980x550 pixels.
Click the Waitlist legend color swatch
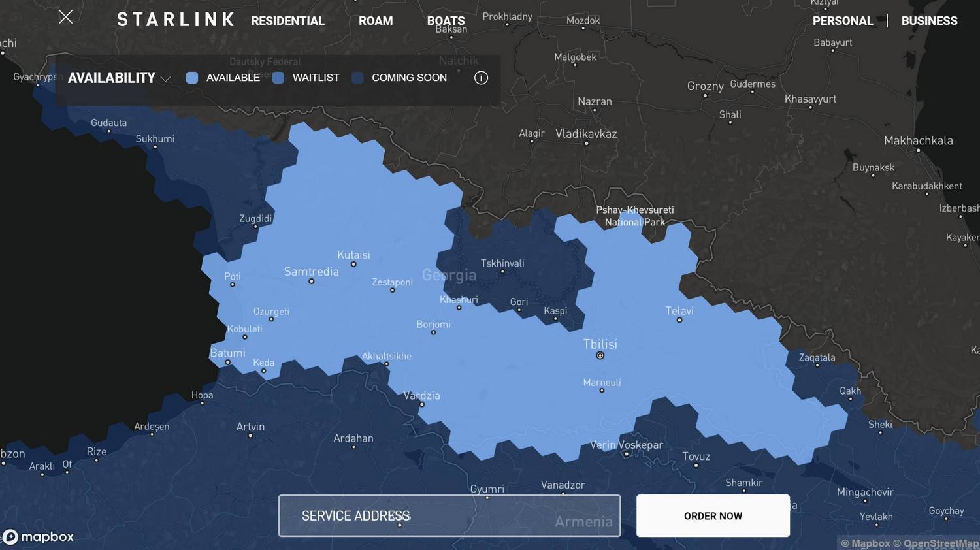278,78
